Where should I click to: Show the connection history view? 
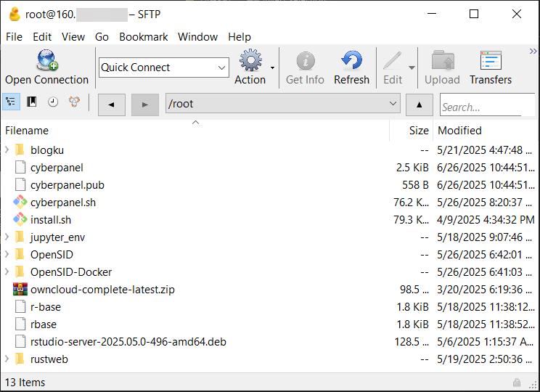click(53, 102)
